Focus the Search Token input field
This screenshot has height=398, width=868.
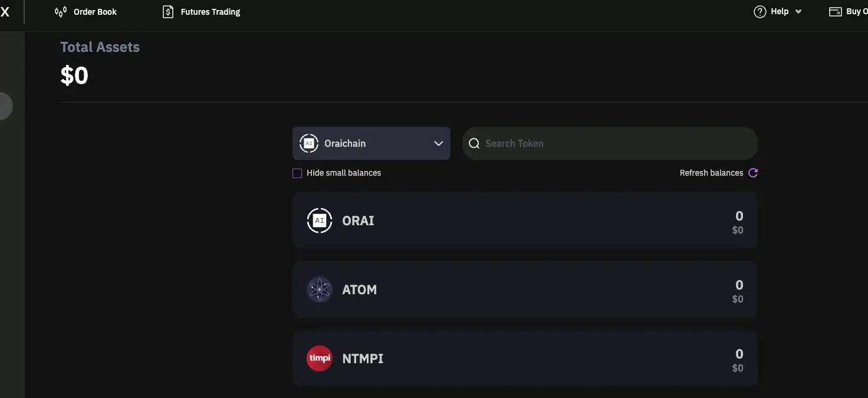pos(613,143)
